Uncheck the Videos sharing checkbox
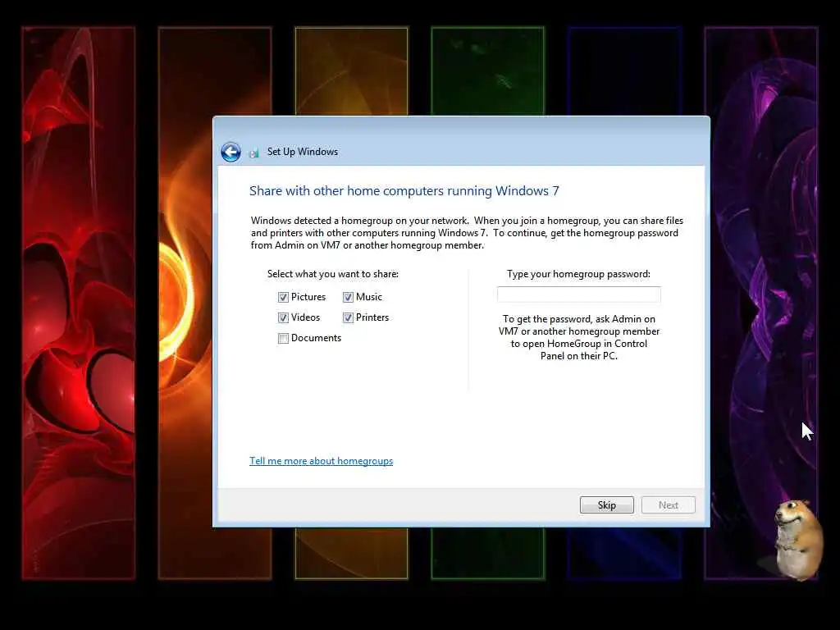The width and height of the screenshot is (840, 630). (x=283, y=317)
